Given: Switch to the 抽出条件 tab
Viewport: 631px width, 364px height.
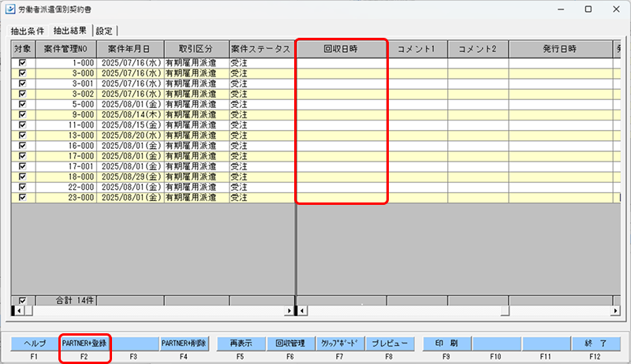Looking at the screenshot, I should coord(28,31).
